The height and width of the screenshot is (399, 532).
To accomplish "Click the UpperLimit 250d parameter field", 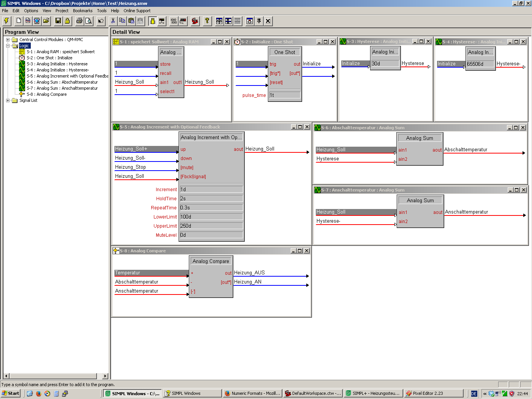I will tap(211, 226).
